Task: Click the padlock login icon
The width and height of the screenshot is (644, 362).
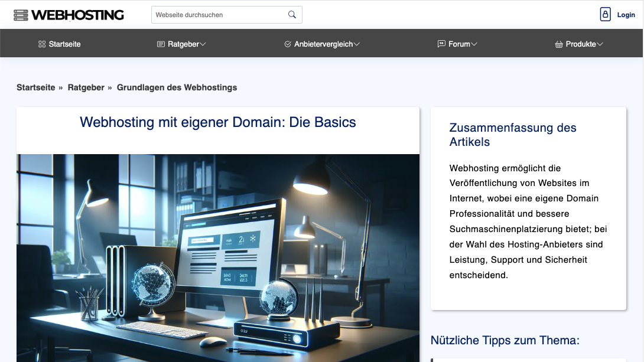Action: click(605, 15)
